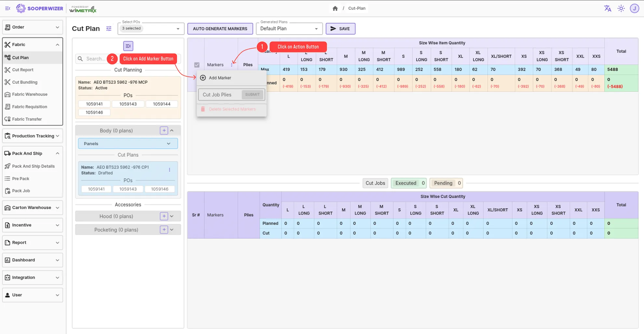The image size is (644, 334).
Task: Click the home icon in breadcrumb
Action: [x=335, y=8]
